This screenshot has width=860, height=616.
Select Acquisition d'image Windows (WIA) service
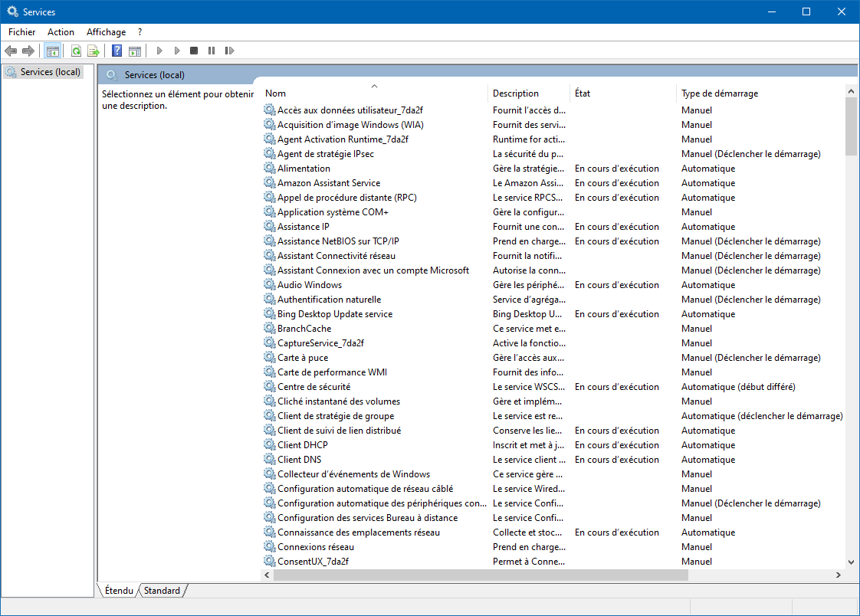pyautogui.click(x=350, y=124)
